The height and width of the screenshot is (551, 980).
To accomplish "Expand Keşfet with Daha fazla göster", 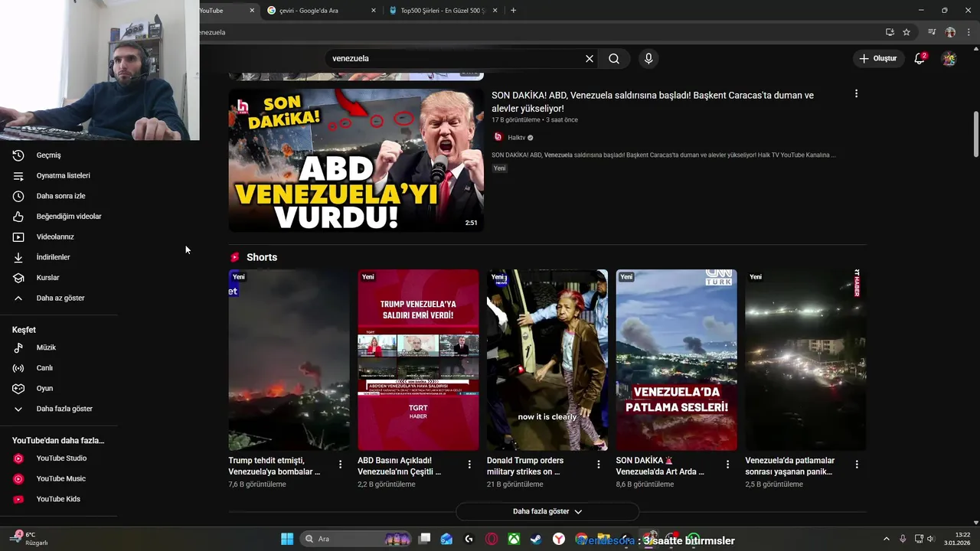I will [x=64, y=409].
